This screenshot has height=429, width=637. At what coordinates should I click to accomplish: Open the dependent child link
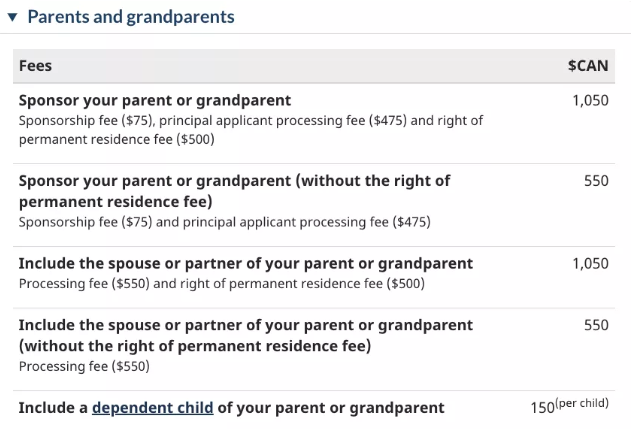tap(152, 407)
